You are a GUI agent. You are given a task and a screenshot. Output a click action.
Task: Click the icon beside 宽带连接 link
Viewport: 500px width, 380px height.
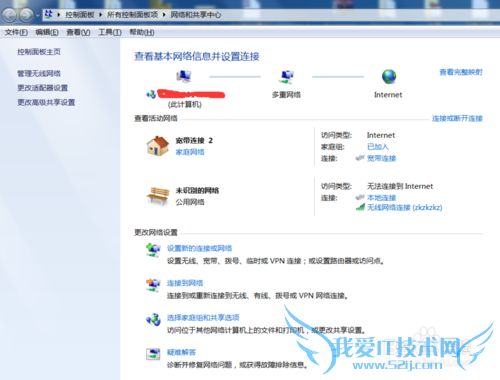tap(360, 158)
